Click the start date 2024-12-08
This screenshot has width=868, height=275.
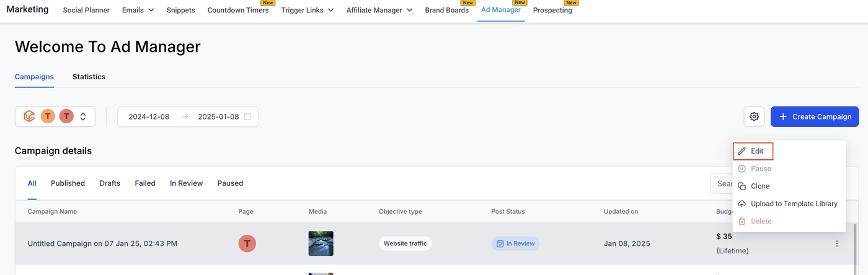coord(149,116)
